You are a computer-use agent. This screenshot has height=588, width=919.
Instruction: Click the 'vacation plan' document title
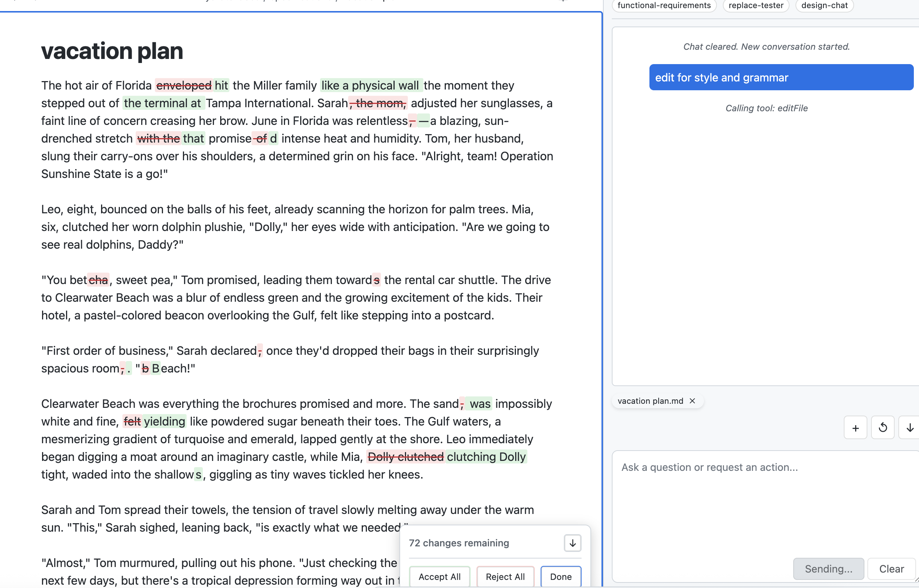[x=112, y=51]
